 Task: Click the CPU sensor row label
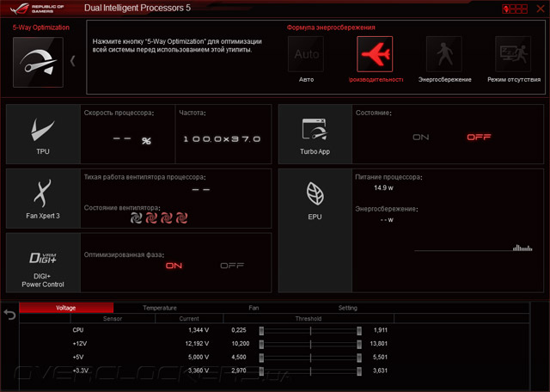click(78, 330)
